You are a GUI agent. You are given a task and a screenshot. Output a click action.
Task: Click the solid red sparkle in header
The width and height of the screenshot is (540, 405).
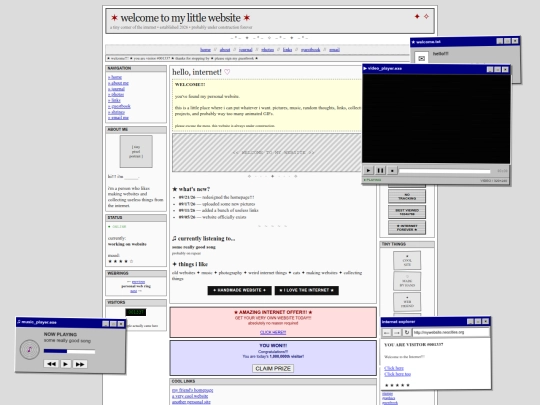417,16
